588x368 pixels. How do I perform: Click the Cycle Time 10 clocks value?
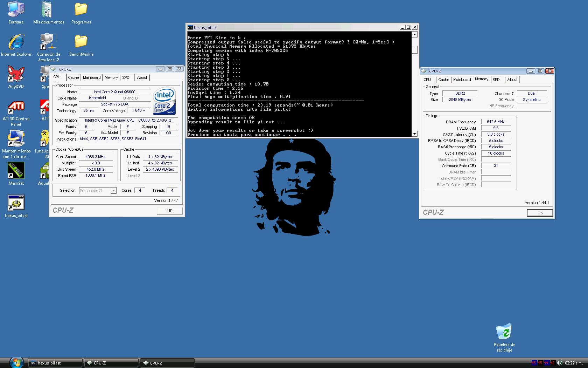coord(496,153)
